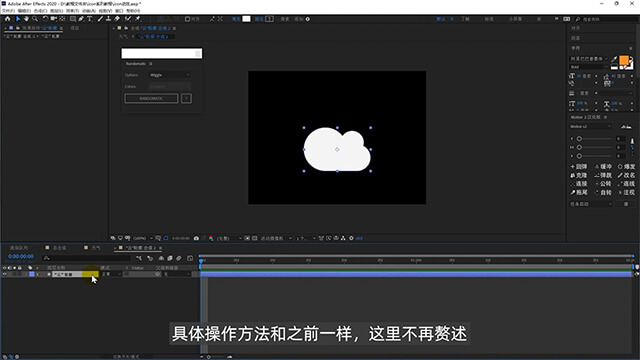
Task: Open the Layer menu
Action: [x=56, y=11]
